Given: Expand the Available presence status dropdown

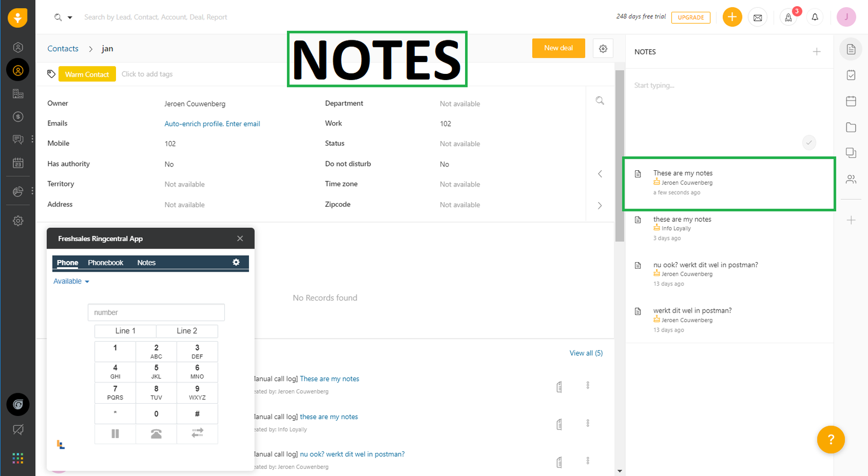Looking at the screenshot, I should pyautogui.click(x=71, y=281).
